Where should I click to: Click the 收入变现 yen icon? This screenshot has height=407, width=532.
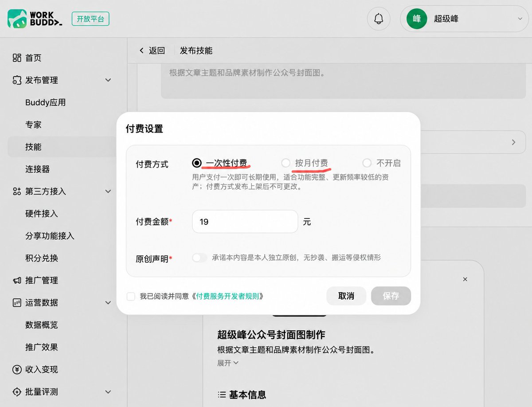coord(17,370)
